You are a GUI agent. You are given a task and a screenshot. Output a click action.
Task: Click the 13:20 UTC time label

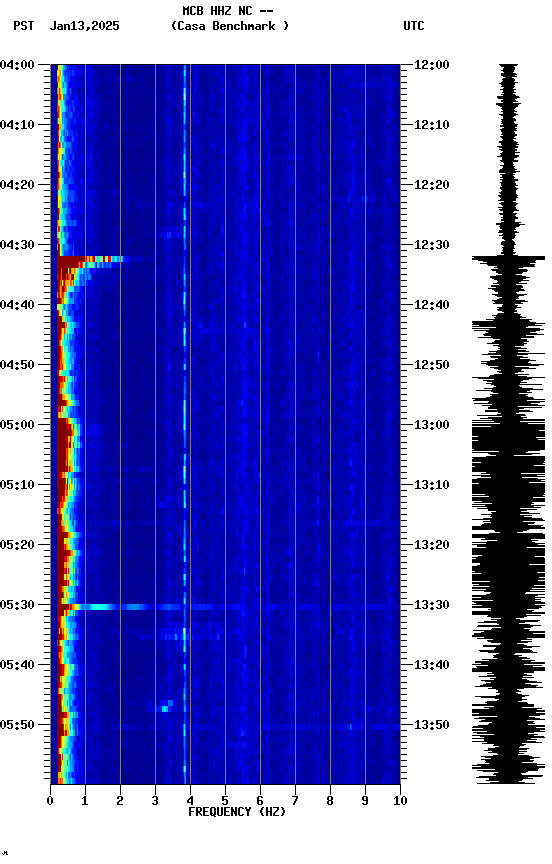(432, 545)
